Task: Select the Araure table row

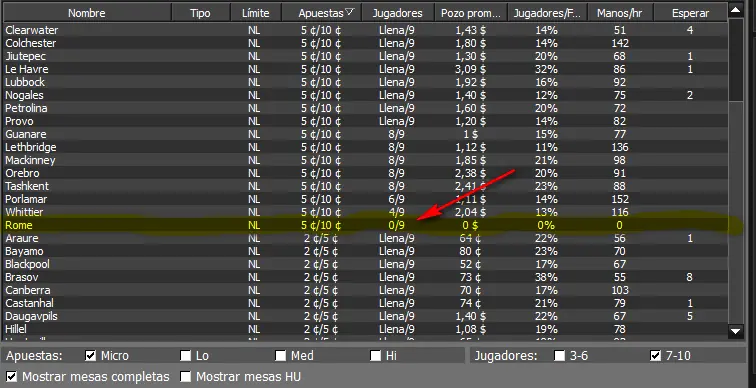Action: [x=365, y=238]
